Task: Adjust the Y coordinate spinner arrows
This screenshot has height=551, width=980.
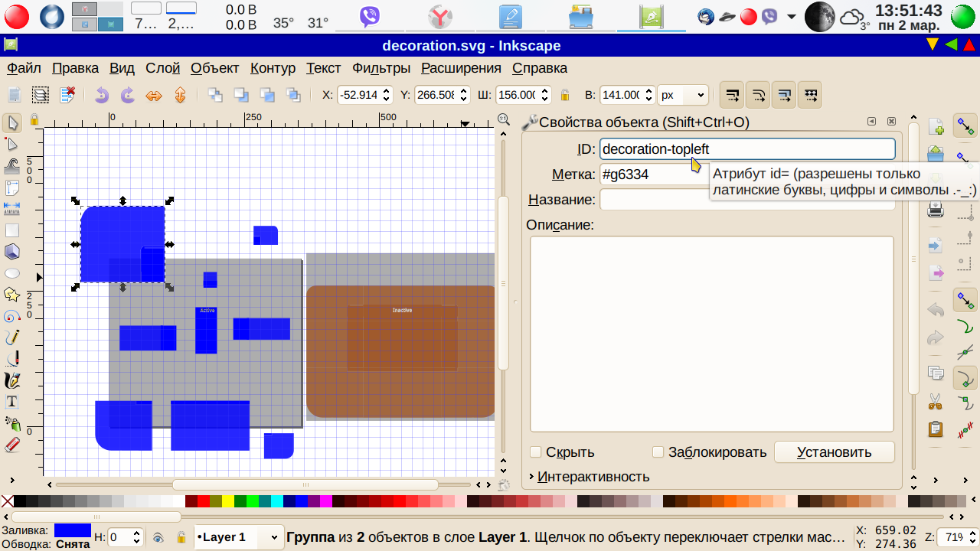Action: (x=462, y=95)
